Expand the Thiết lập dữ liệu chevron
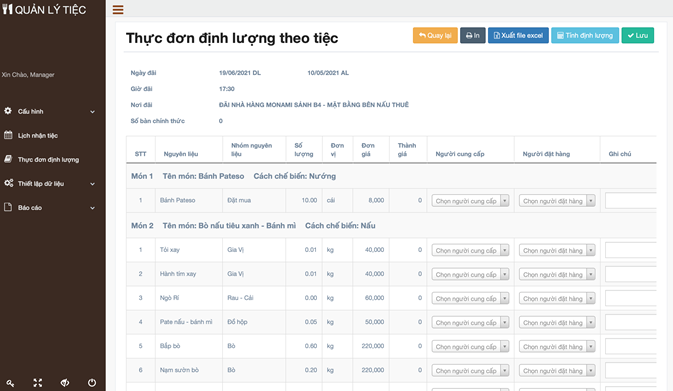Screen dimensions: 673x391 (x=92, y=184)
